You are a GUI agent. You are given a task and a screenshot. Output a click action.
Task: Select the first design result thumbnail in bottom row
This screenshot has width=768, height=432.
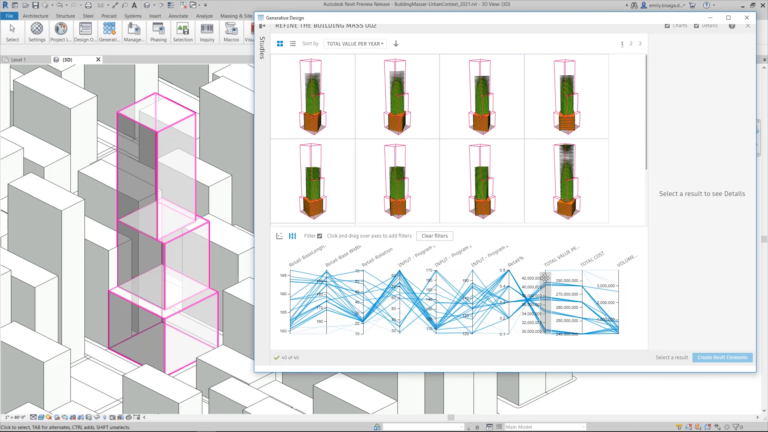pyautogui.click(x=312, y=181)
